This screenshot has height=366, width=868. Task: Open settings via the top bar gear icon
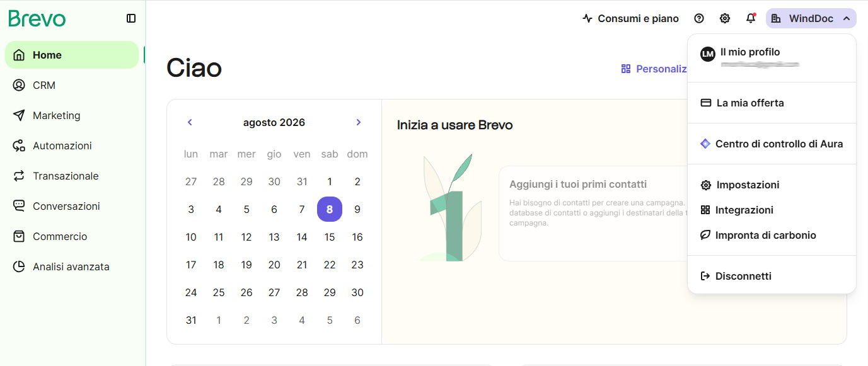pyautogui.click(x=725, y=18)
